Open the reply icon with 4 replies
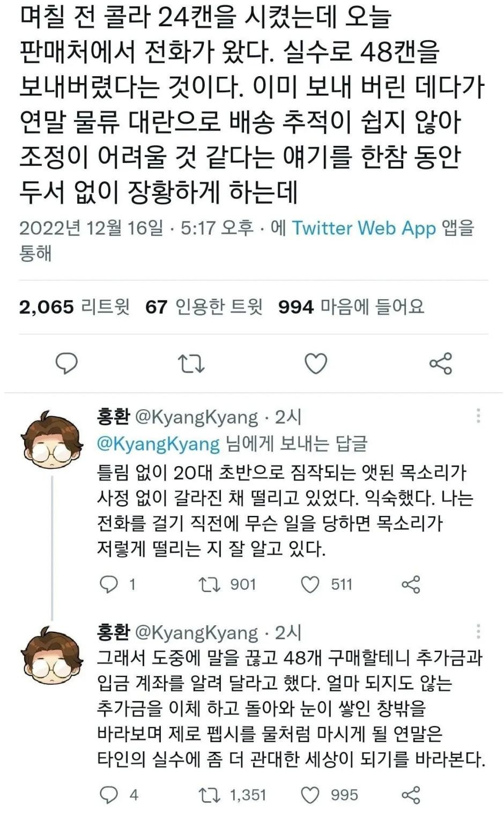Image resolution: width=504 pixels, height=813 pixels. 109,795
